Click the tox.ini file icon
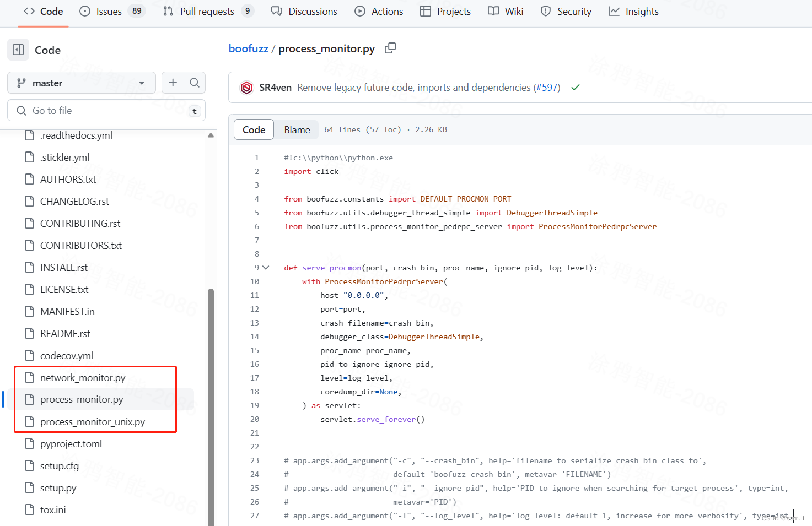Viewport: 812px width, 526px height. point(30,509)
